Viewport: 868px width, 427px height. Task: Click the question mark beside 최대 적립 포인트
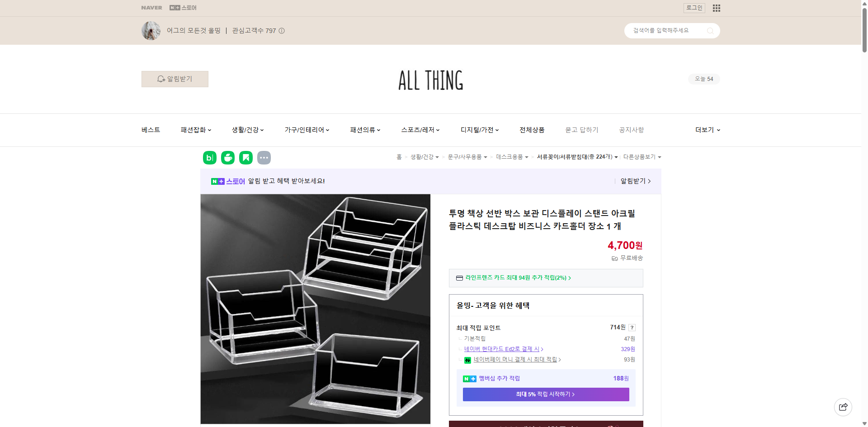(632, 327)
